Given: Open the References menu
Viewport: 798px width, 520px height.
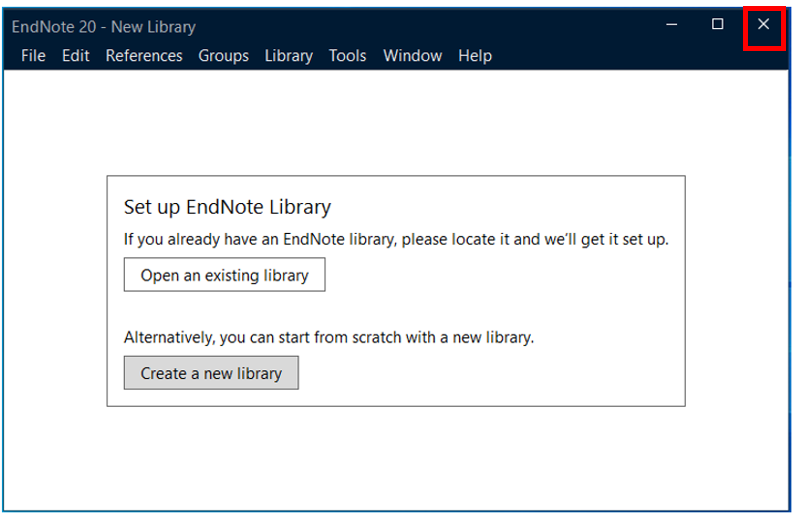Looking at the screenshot, I should [144, 55].
